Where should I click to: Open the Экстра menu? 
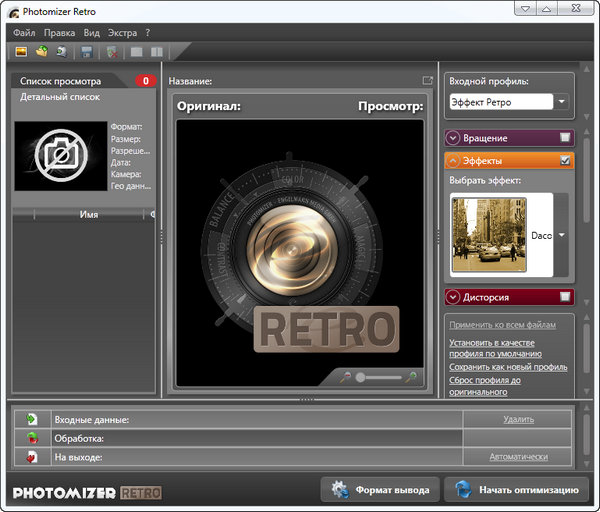coord(122,32)
